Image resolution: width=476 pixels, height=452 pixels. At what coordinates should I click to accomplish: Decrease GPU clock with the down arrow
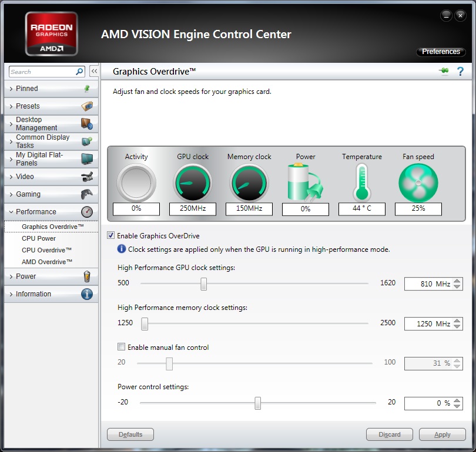(457, 286)
